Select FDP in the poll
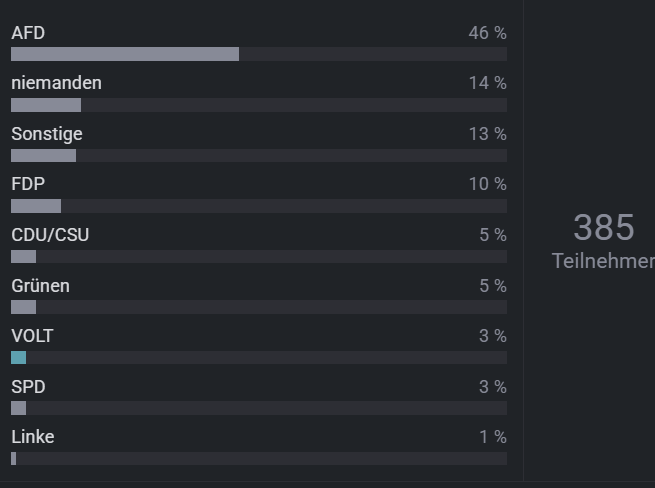Viewport: 655px width, 488px height. pyautogui.click(x=28, y=184)
